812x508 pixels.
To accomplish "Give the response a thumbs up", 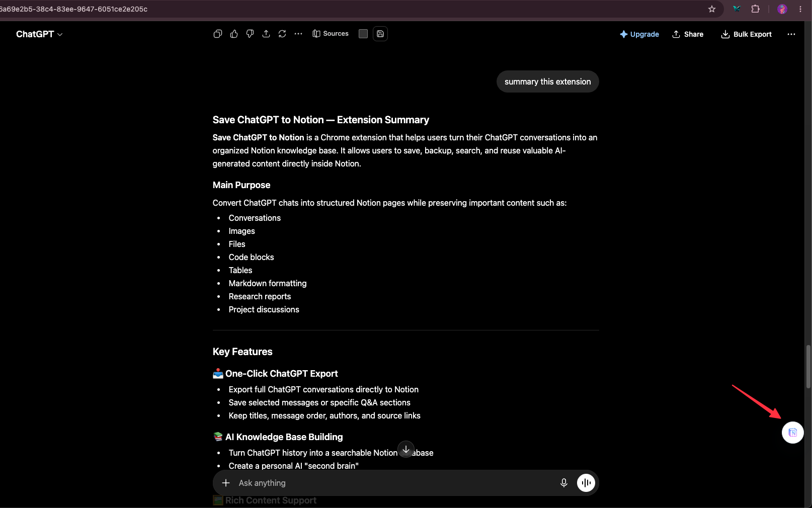I will [234, 34].
